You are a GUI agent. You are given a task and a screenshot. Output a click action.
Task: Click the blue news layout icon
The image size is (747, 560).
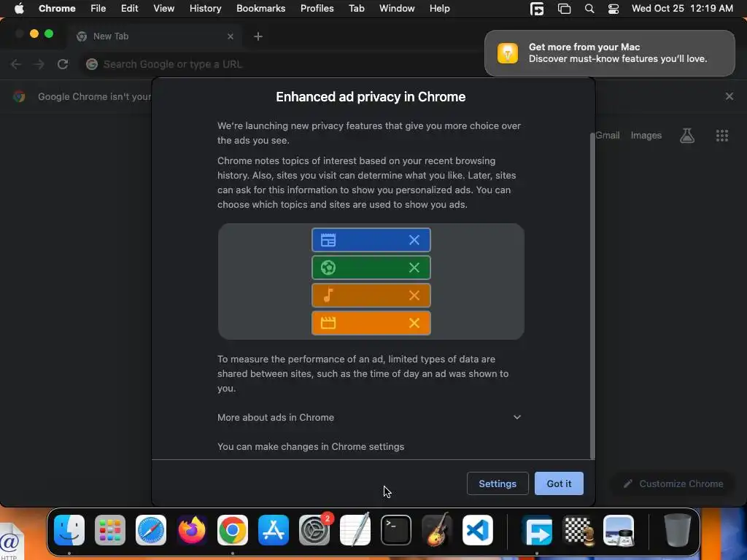click(328, 240)
